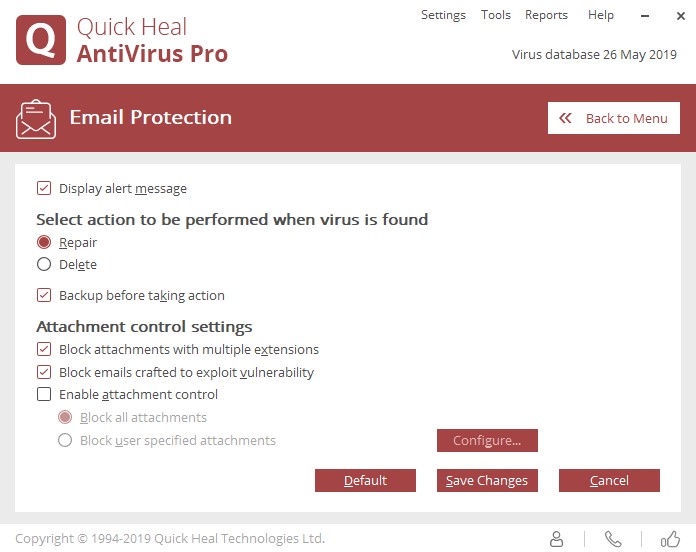Choose the Delete action option

[x=44, y=265]
